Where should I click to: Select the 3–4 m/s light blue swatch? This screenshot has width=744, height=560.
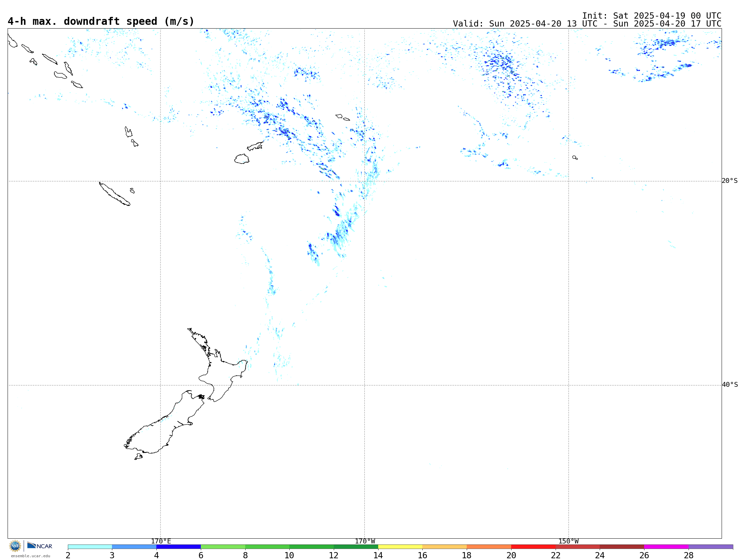coord(134,547)
